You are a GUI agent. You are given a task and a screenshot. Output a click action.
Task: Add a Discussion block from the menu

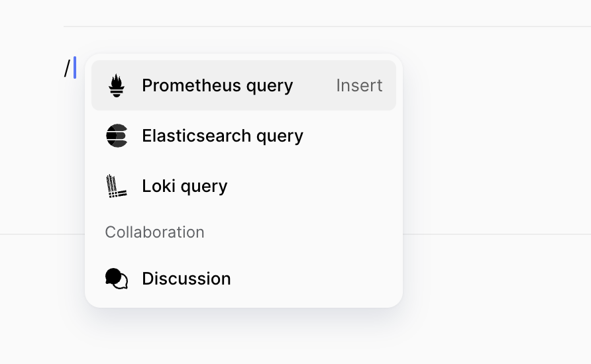click(244, 279)
